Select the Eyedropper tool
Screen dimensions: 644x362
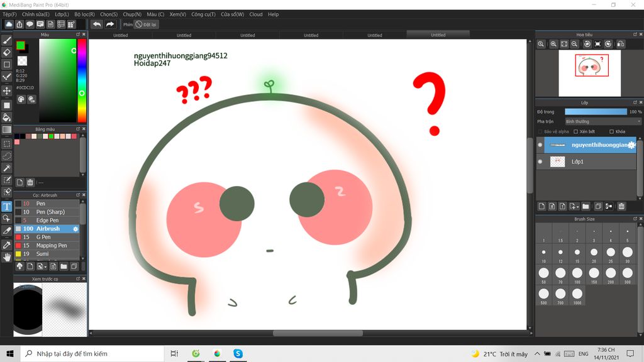tap(6, 244)
